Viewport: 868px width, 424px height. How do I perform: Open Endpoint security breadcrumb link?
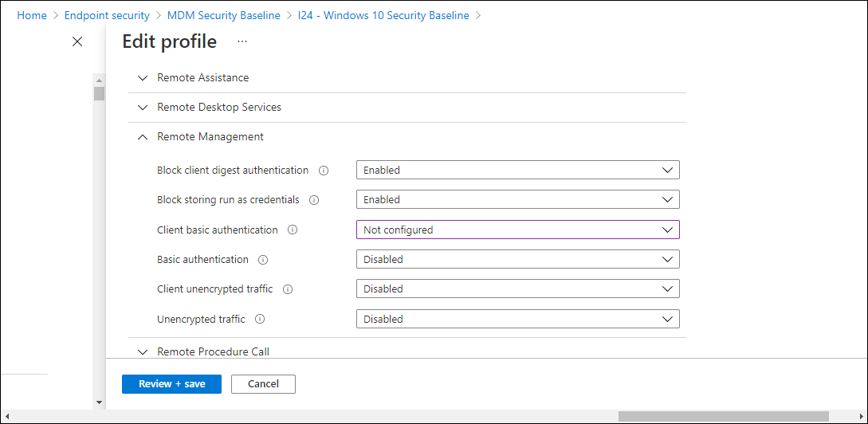107,15
